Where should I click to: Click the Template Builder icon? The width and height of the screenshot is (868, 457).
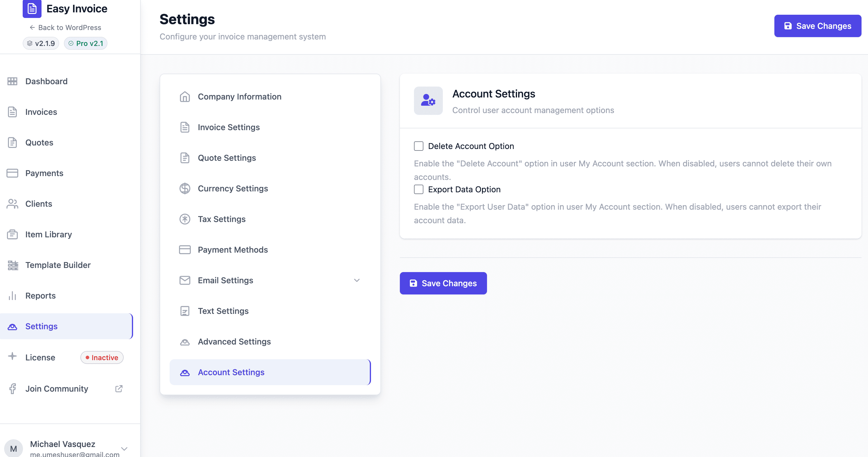click(x=13, y=265)
